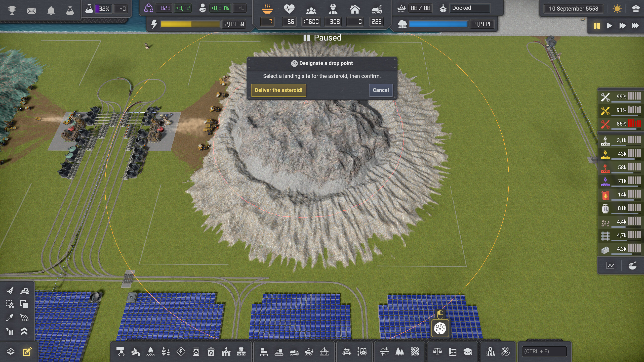
Task: Set game speed to triple fast forward
Action: click(x=635, y=26)
